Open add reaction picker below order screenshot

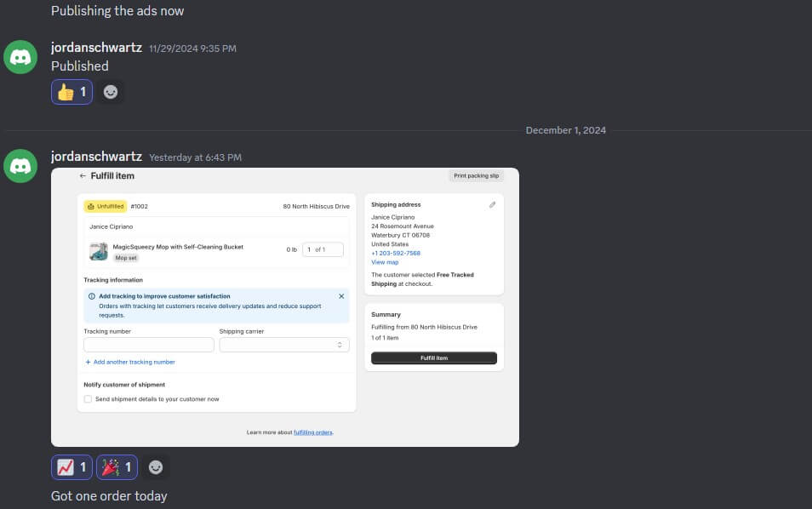tap(155, 466)
